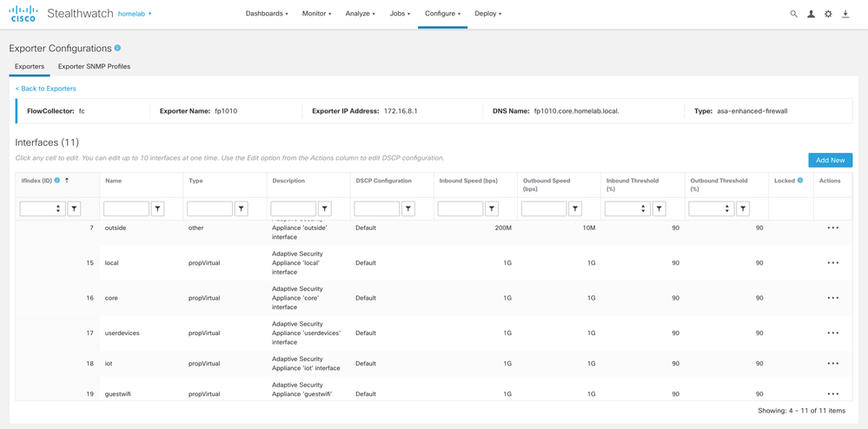
Task: Show info icon beside ifIndex (ID)
Action: [57, 181]
